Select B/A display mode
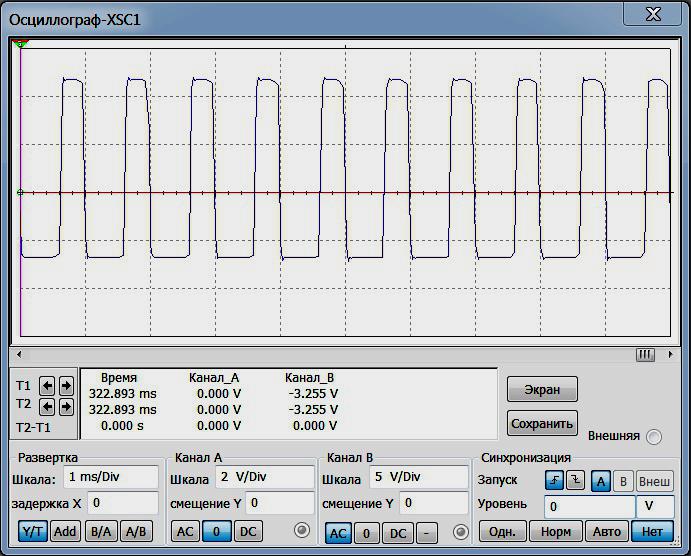The image size is (691, 556). (101, 532)
